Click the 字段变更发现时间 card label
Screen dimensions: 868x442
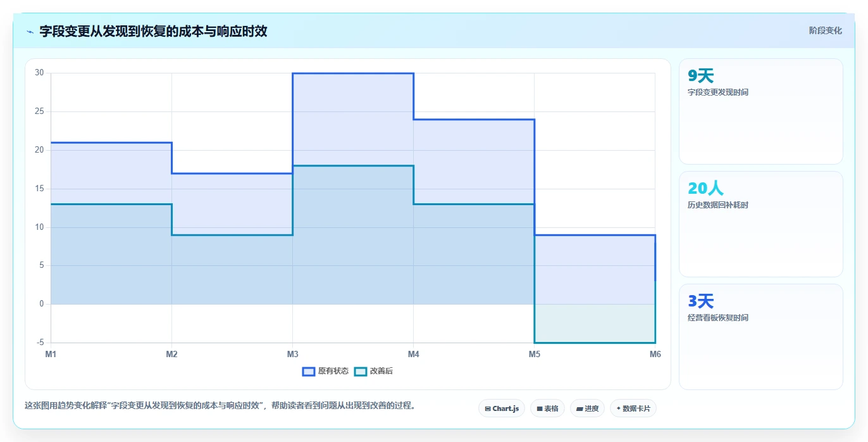coord(718,92)
